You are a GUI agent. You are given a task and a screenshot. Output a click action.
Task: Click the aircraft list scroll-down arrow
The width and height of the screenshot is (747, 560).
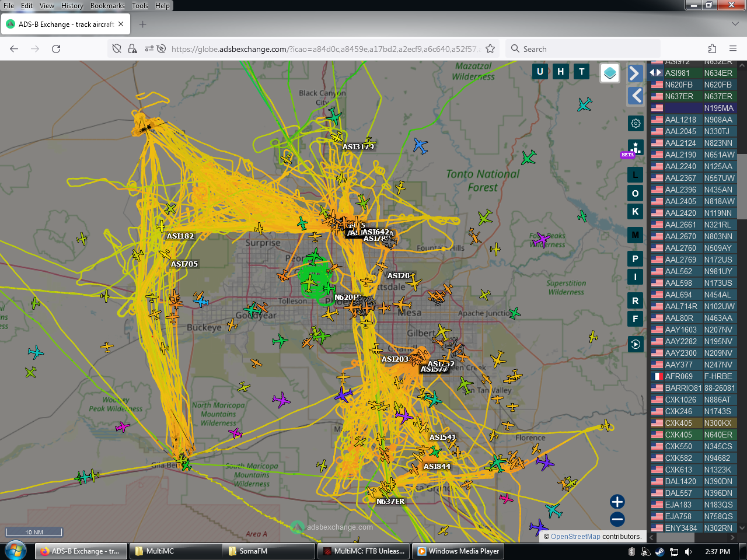click(742, 528)
